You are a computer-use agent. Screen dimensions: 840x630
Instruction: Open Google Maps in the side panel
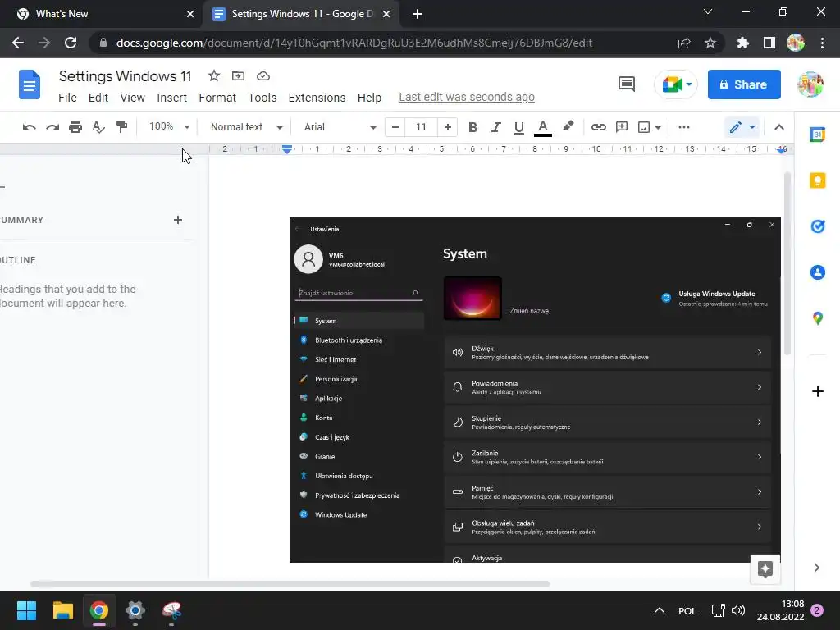[818, 318]
